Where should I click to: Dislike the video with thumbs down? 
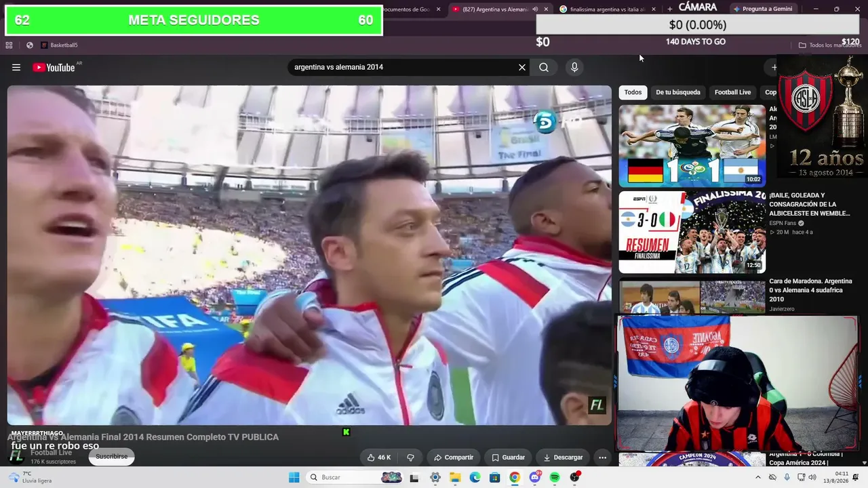click(x=410, y=457)
